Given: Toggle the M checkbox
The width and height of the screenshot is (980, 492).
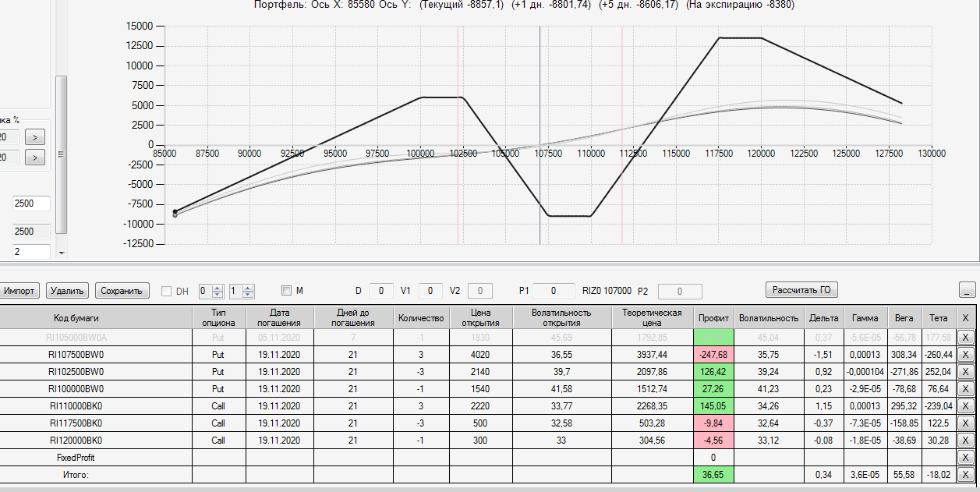Looking at the screenshot, I should pos(286,291).
